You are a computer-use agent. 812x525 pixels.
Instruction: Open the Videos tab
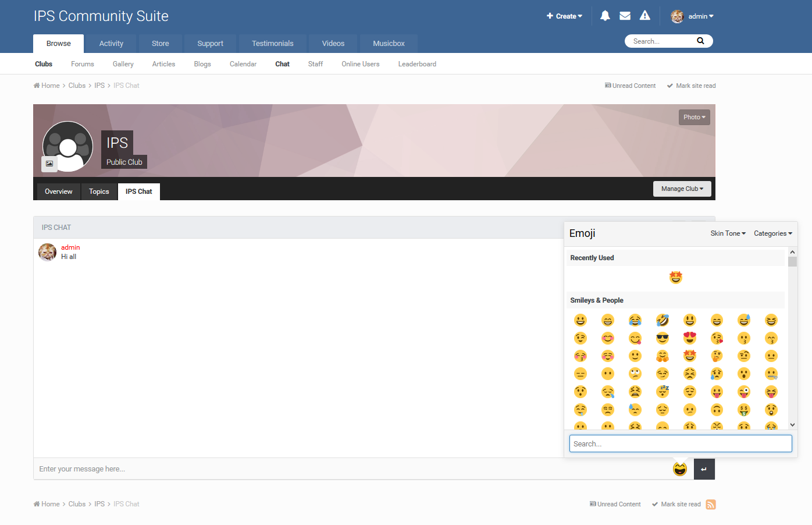pos(333,44)
